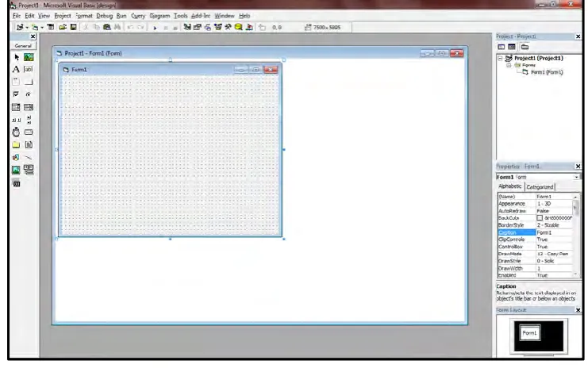Select the Image control tool

point(16,171)
